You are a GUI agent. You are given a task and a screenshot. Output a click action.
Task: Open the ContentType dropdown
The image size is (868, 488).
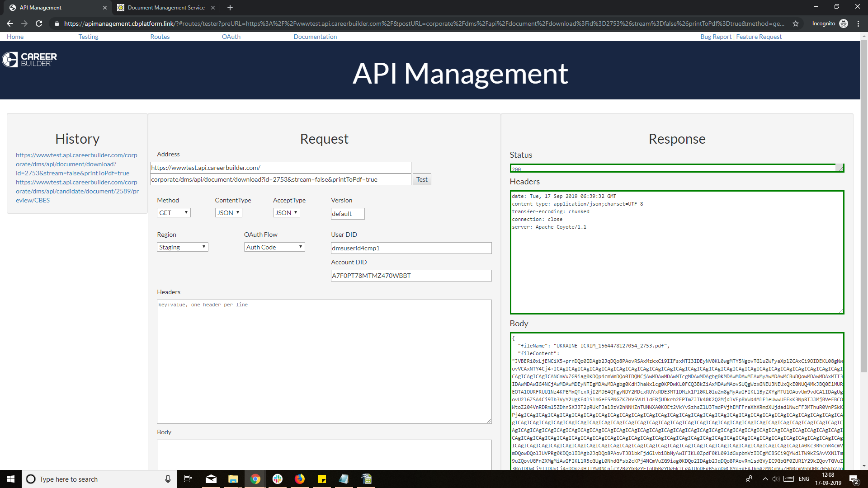point(228,213)
